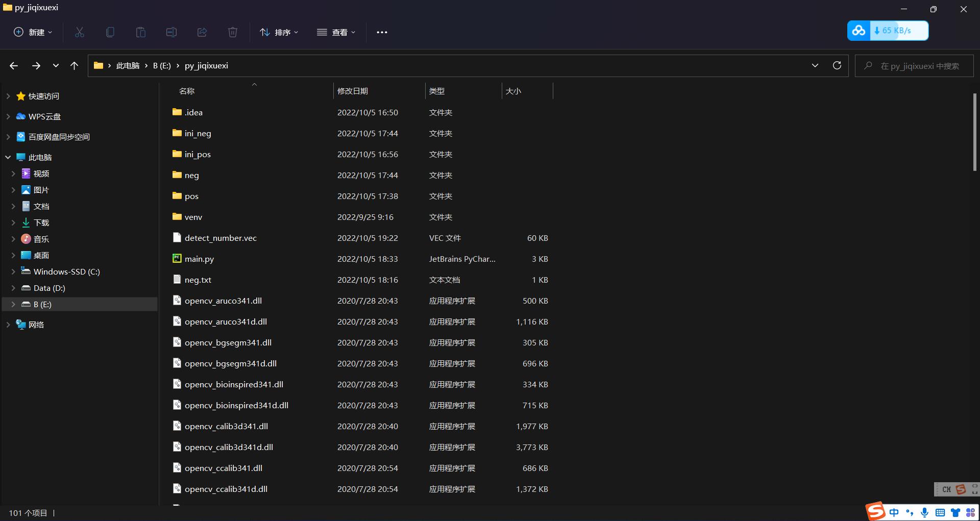Click the Rename icon in toolbar
The width and height of the screenshot is (980, 521).
[171, 32]
